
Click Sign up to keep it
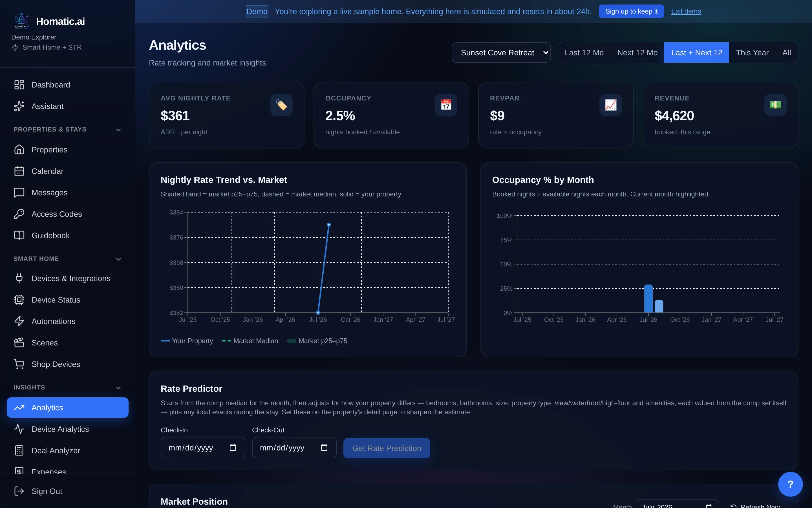tap(631, 11)
